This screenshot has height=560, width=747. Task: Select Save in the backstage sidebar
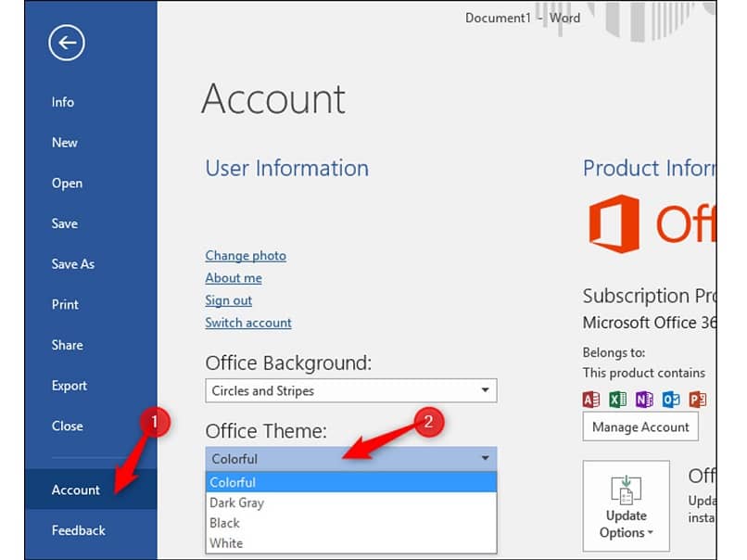tap(65, 223)
